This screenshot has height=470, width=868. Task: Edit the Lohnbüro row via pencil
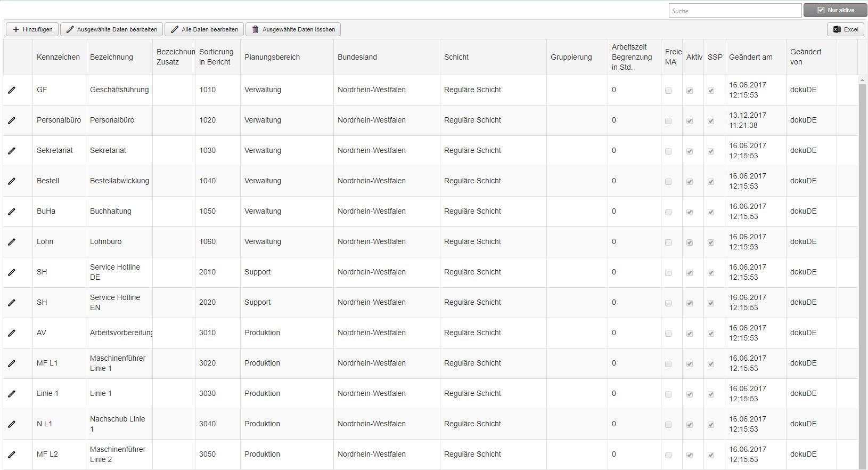click(12, 242)
